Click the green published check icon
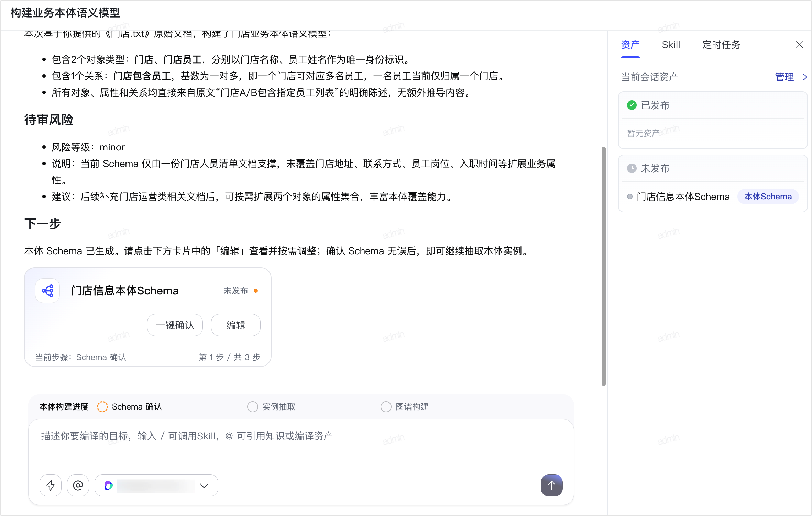 click(632, 105)
